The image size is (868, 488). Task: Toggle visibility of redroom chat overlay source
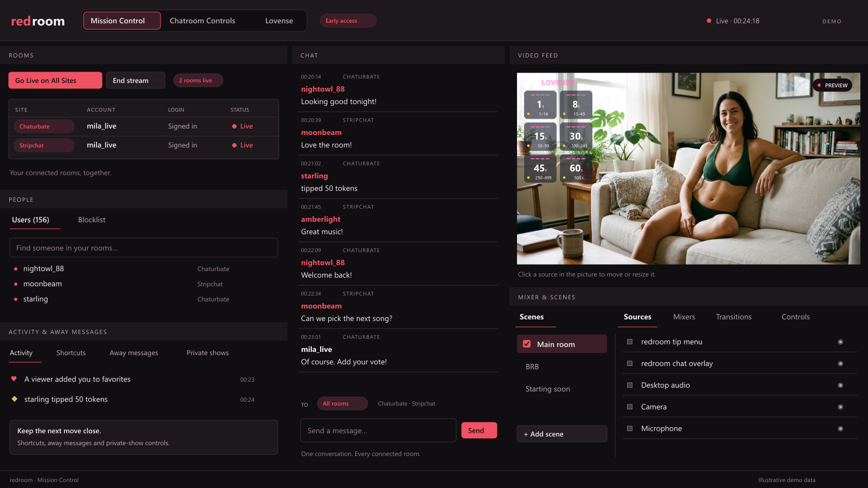pos(840,364)
